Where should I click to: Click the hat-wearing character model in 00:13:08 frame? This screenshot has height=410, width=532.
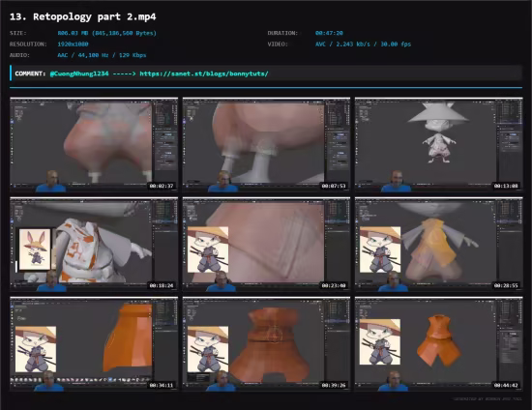point(439,133)
